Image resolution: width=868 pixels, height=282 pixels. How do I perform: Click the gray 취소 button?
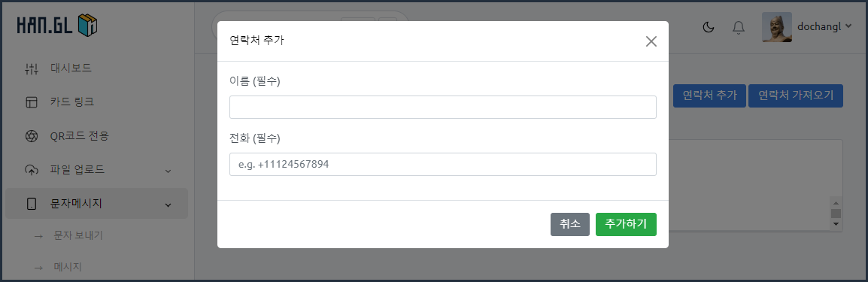click(x=570, y=224)
